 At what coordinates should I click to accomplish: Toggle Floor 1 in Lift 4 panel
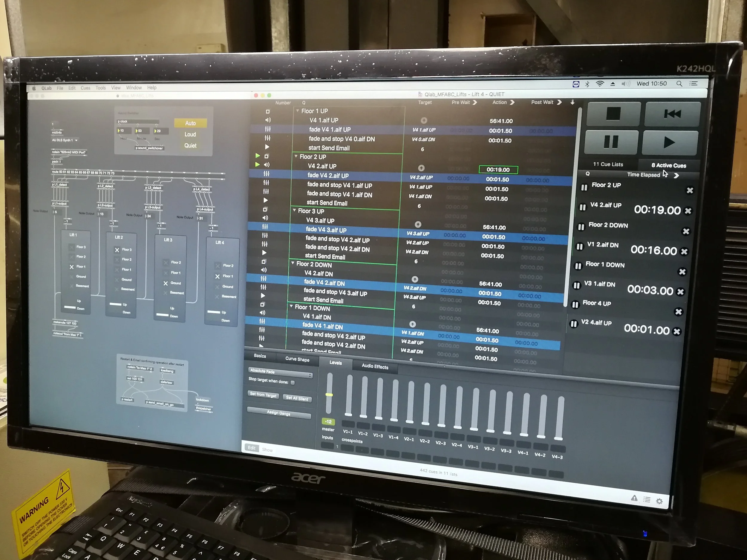pos(218,276)
